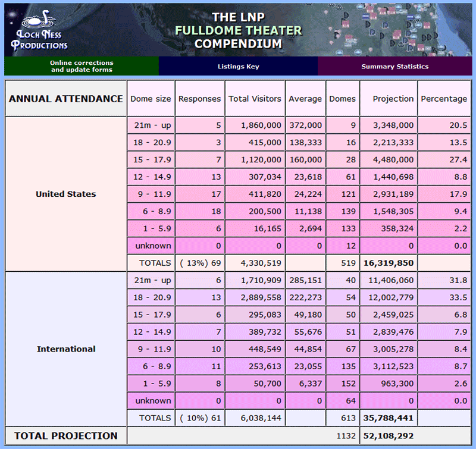
Task: Click the 33.5 percentage cell
Action: coord(444,297)
